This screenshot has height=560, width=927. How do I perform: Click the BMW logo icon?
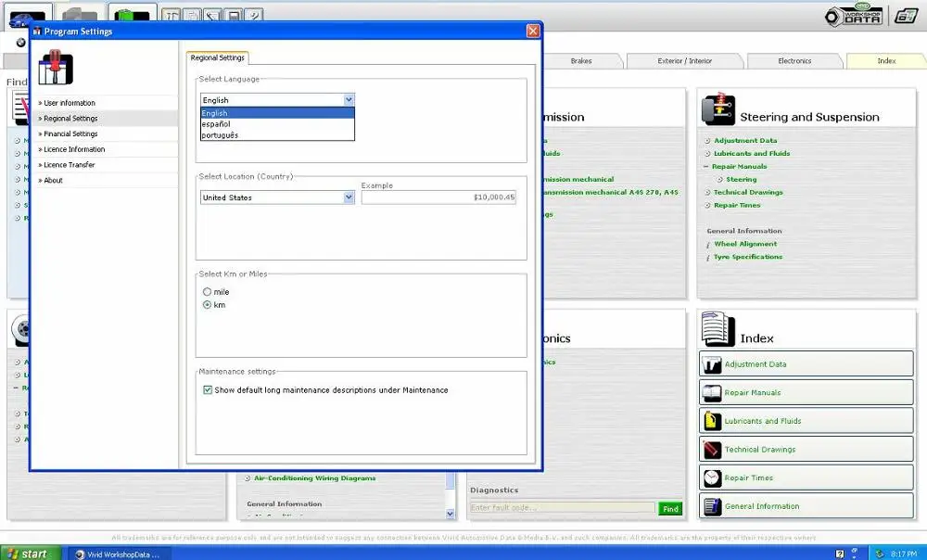point(21,43)
